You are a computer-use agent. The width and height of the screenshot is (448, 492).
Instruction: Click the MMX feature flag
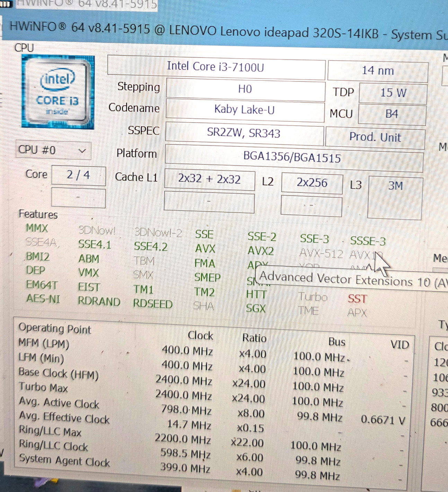(37, 229)
